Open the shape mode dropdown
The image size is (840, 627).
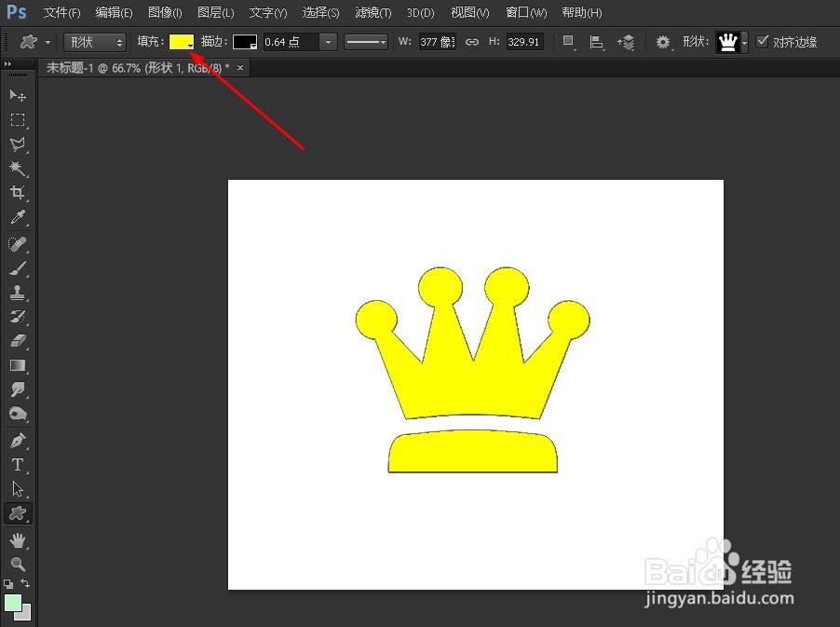[95, 42]
